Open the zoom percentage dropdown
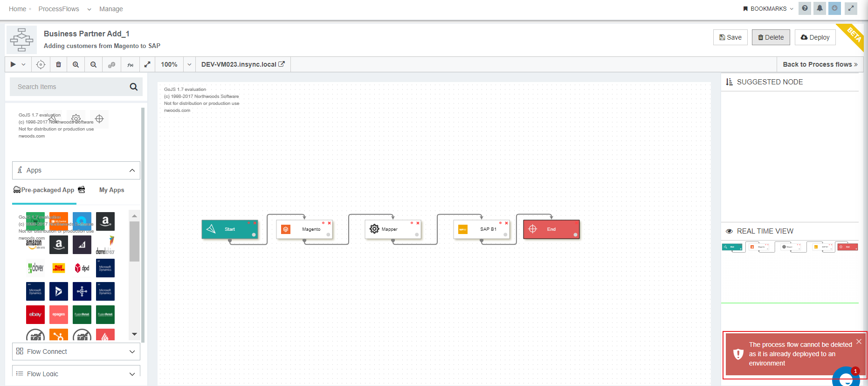The image size is (868, 386). 189,64
